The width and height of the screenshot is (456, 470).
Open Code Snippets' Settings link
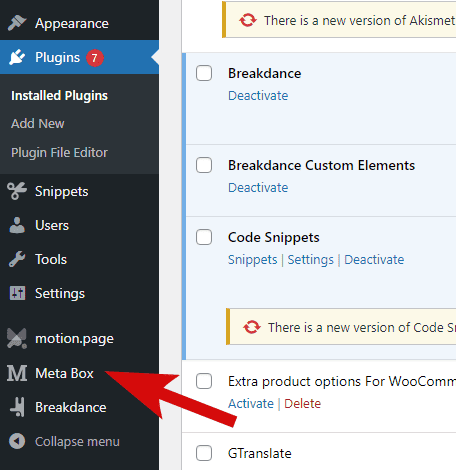pos(310,260)
